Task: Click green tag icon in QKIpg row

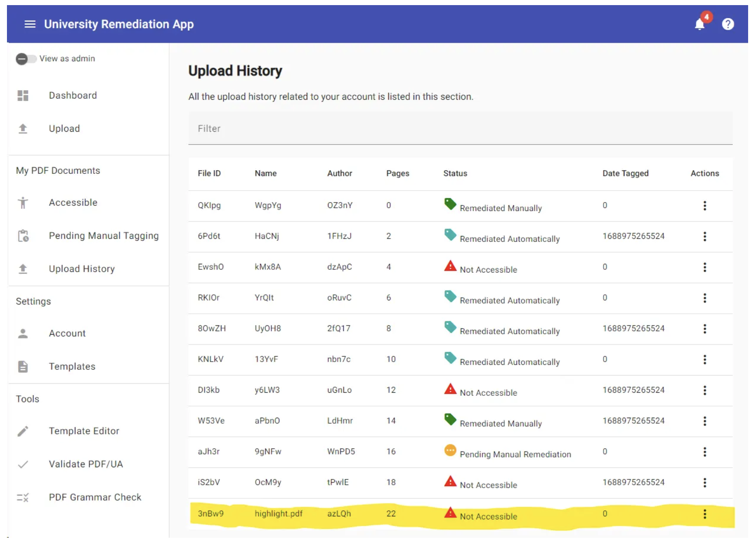Action: (450, 204)
